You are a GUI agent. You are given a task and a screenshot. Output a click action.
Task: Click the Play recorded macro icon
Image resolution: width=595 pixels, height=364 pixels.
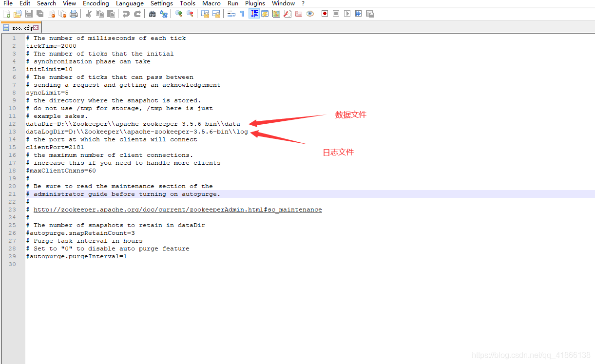click(x=347, y=14)
